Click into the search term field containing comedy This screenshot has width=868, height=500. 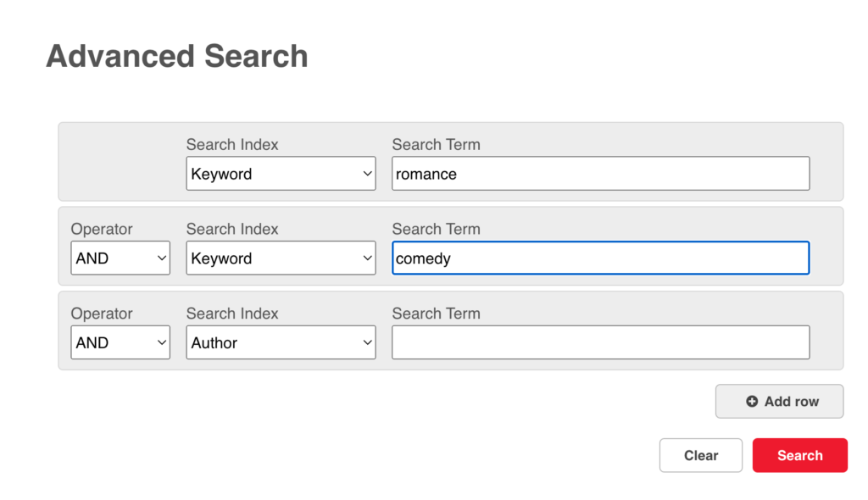point(601,258)
